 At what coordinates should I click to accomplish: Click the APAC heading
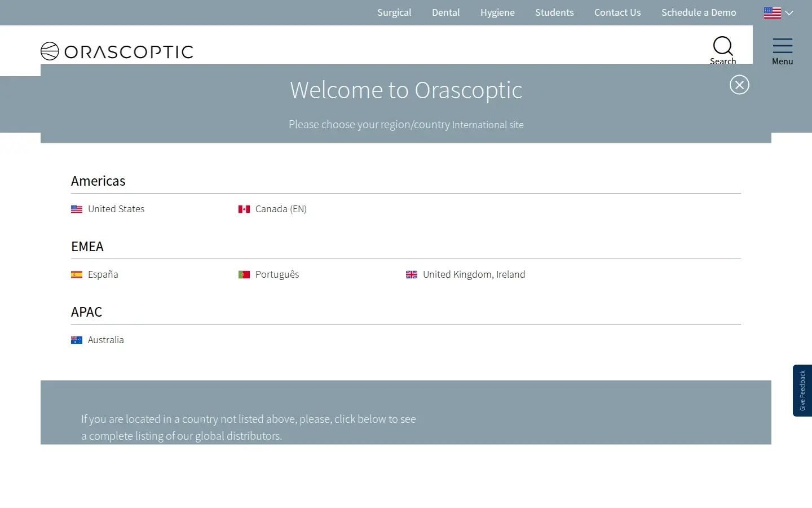pyautogui.click(x=86, y=312)
